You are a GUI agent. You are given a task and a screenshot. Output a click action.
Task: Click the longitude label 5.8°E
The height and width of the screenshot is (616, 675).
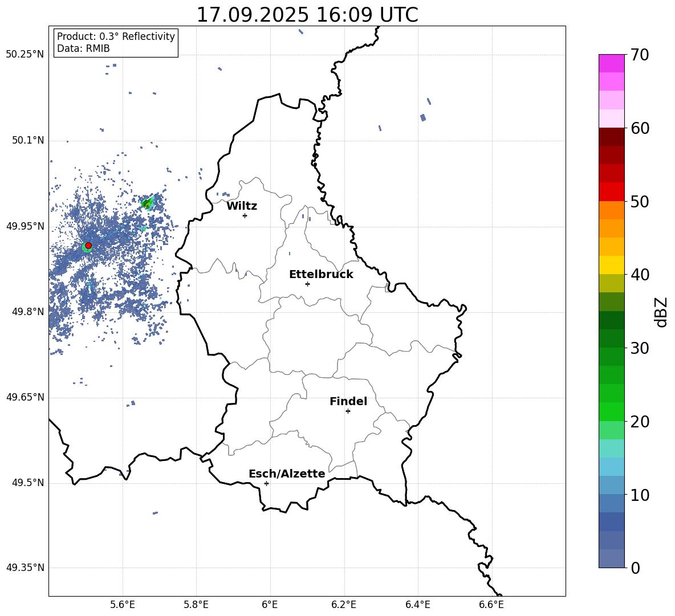click(196, 605)
